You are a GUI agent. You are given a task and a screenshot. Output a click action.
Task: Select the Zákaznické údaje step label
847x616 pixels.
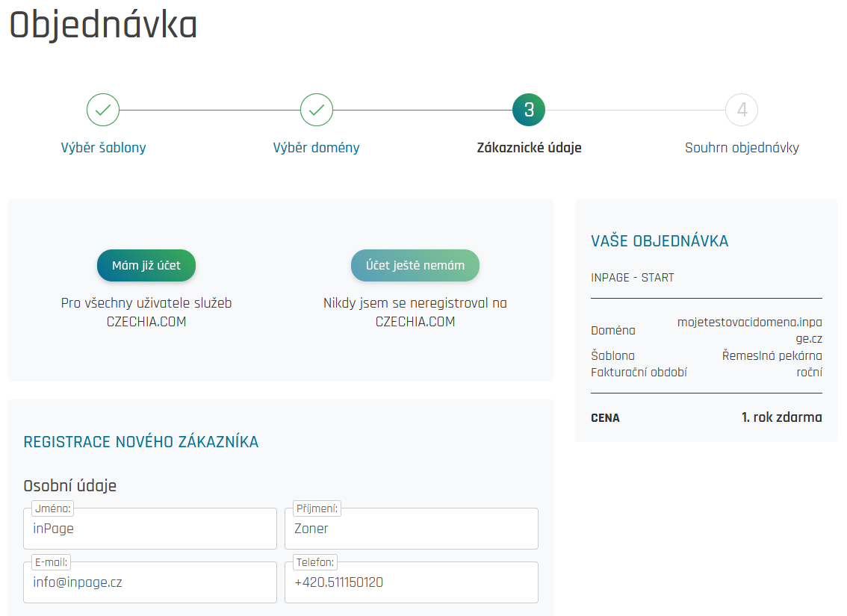point(529,148)
